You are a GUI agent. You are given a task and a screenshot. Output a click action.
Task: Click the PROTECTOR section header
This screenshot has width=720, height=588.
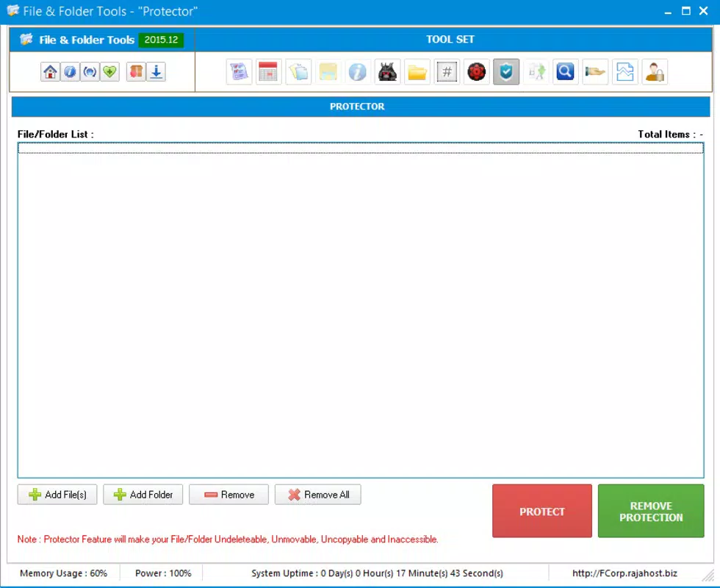pyautogui.click(x=361, y=107)
